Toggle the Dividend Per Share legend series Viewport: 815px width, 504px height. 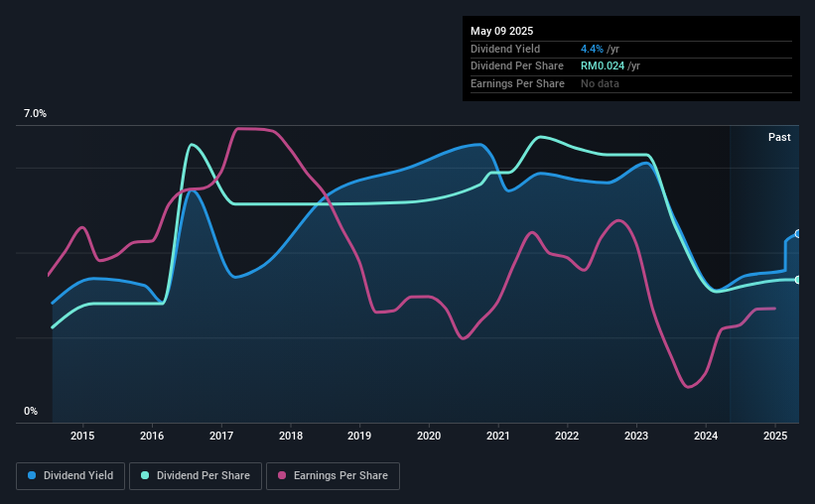(x=196, y=476)
